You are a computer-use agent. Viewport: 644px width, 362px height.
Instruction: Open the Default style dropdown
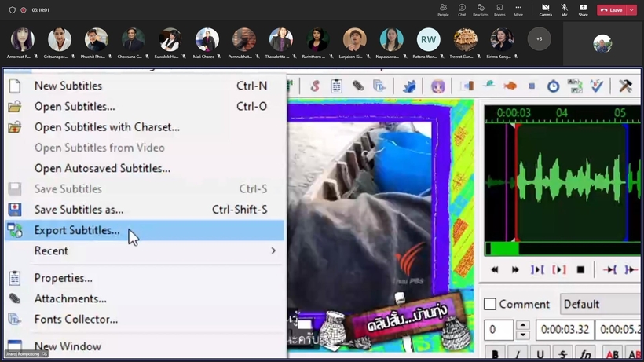601,304
